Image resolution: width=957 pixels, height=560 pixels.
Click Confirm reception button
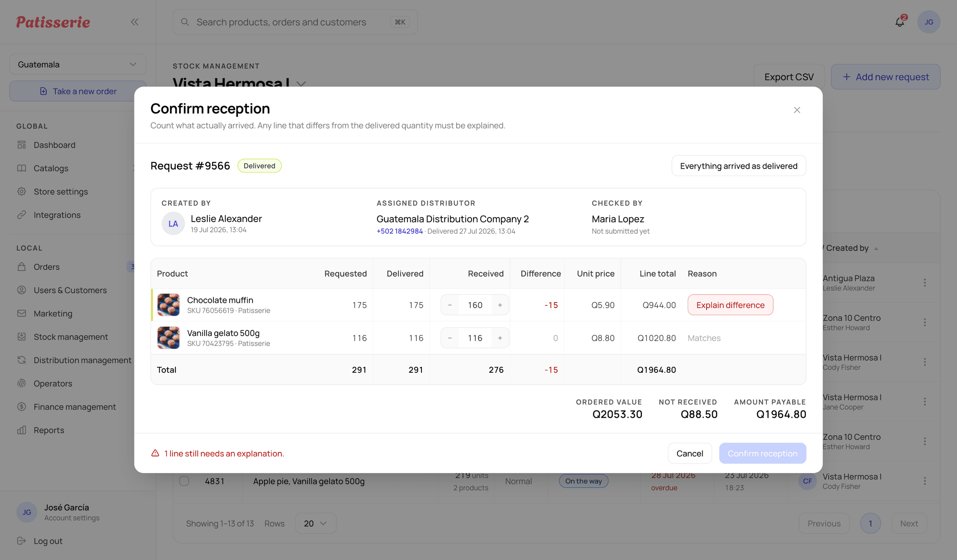point(762,453)
